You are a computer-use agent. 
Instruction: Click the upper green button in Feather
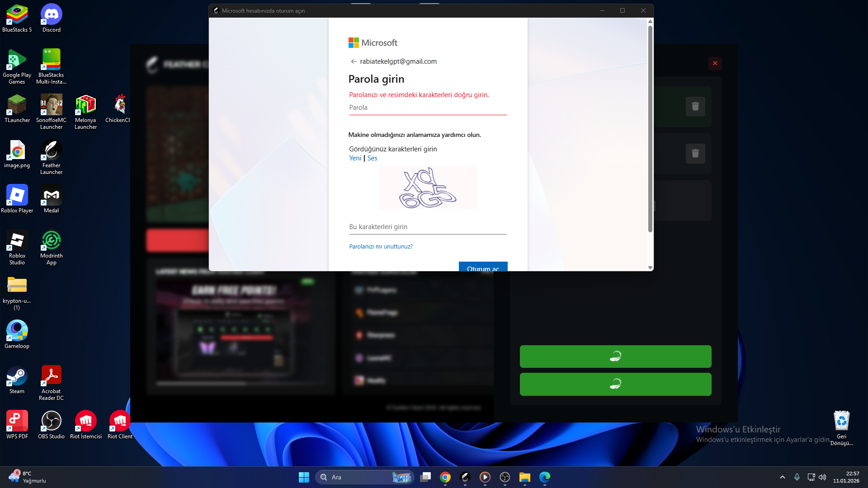(615, 357)
